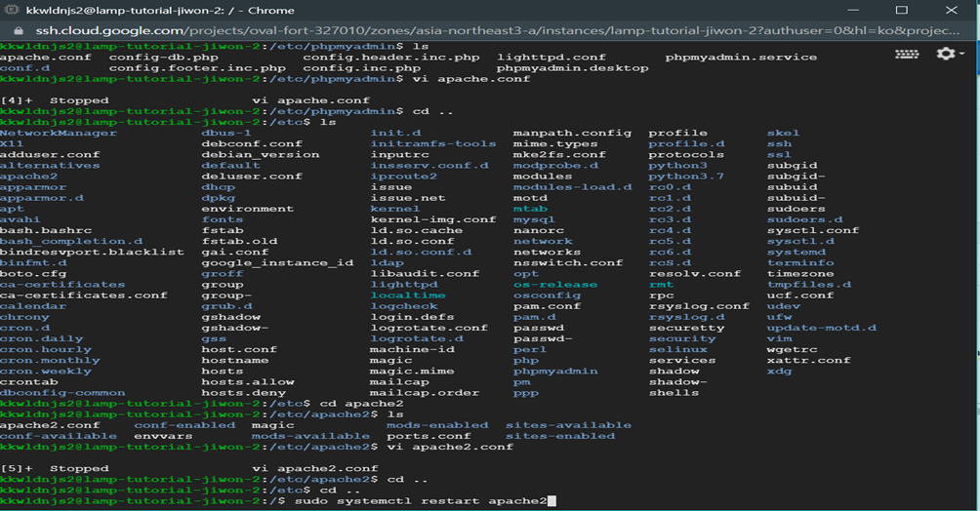
Task: Click 'logrotate.conf' file name
Action: click(x=429, y=328)
